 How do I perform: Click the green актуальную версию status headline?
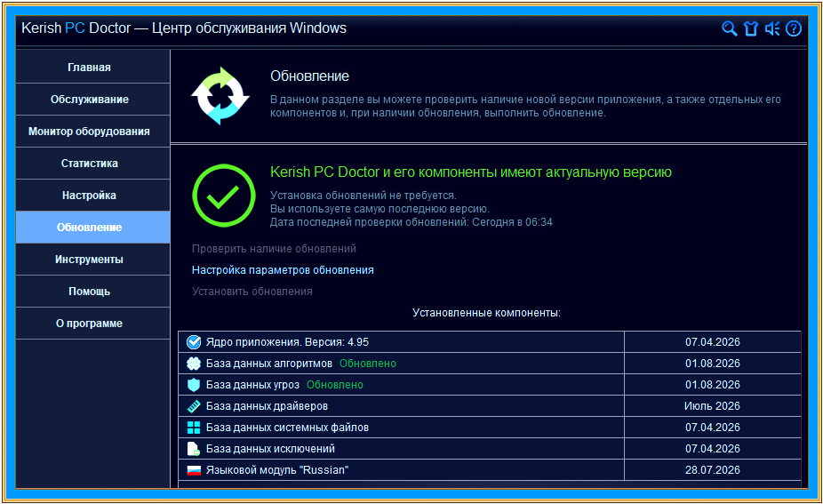pos(471,172)
